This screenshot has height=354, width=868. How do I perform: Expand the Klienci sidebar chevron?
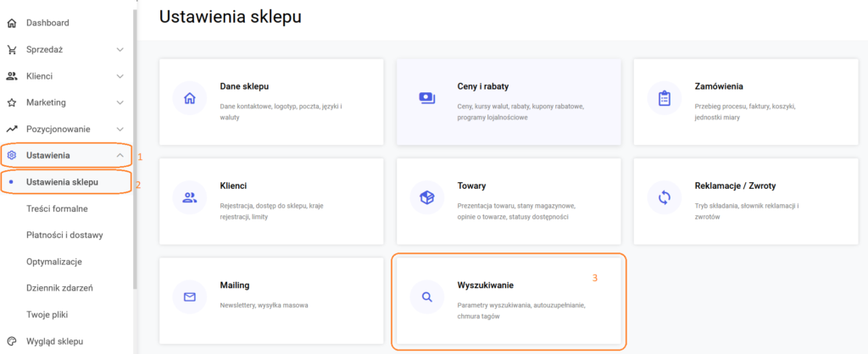pyautogui.click(x=120, y=76)
